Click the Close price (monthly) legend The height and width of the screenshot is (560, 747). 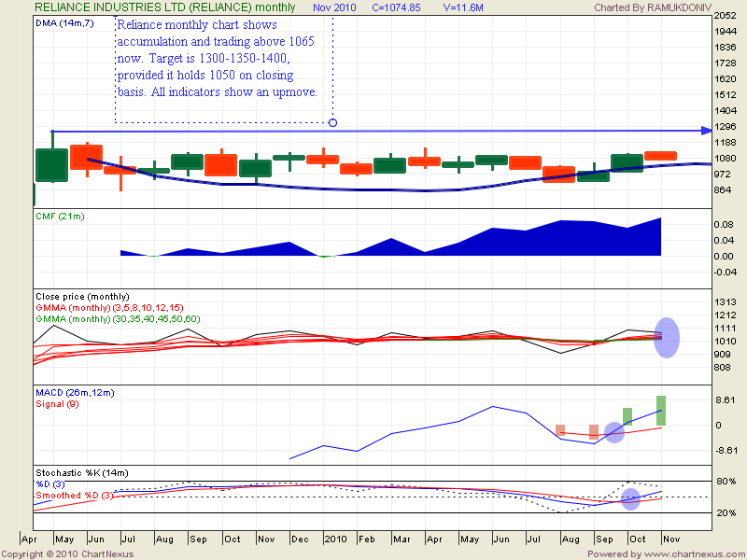click(82, 297)
